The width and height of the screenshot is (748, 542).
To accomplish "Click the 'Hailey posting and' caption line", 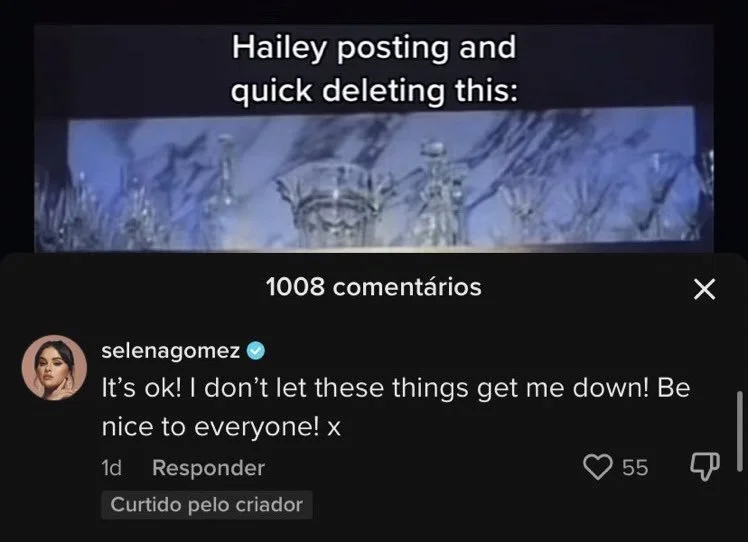I will click(374, 47).
